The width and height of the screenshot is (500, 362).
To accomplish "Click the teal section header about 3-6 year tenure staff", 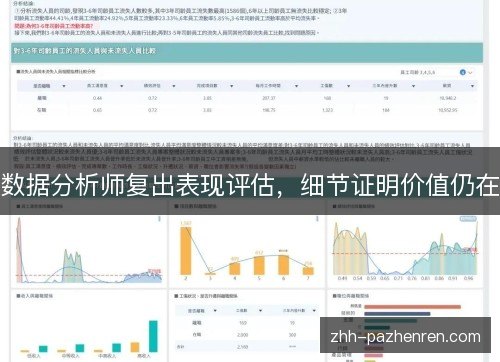I will point(247,53).
